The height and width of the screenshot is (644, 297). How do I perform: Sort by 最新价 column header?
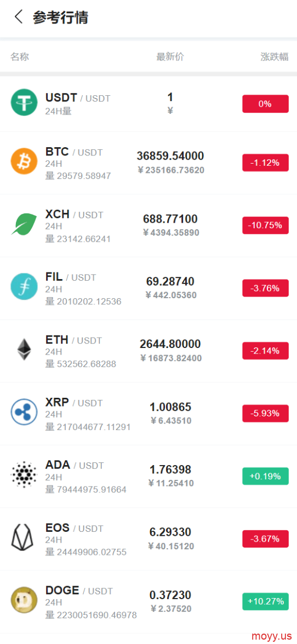170,57
